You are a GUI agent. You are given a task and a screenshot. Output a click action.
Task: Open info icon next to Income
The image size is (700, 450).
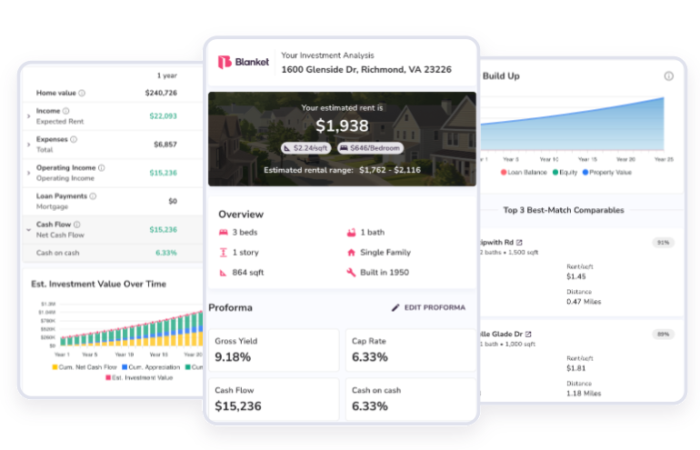coord(66,111)
